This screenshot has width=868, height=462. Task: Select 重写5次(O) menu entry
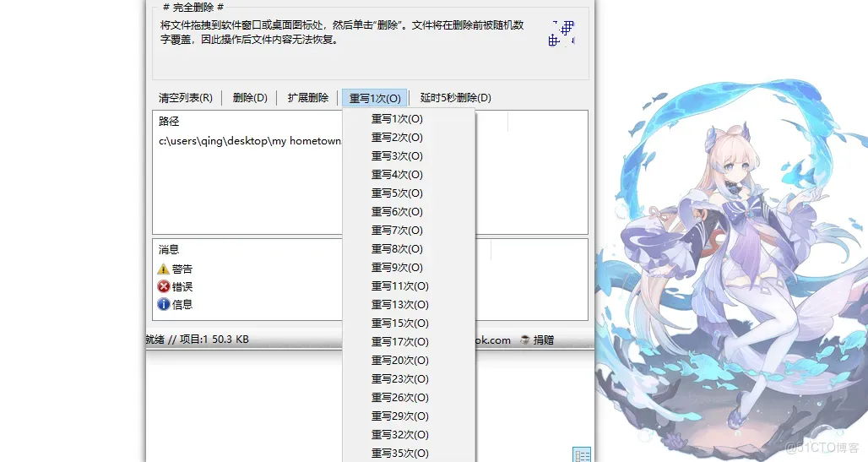click(397, 193)
